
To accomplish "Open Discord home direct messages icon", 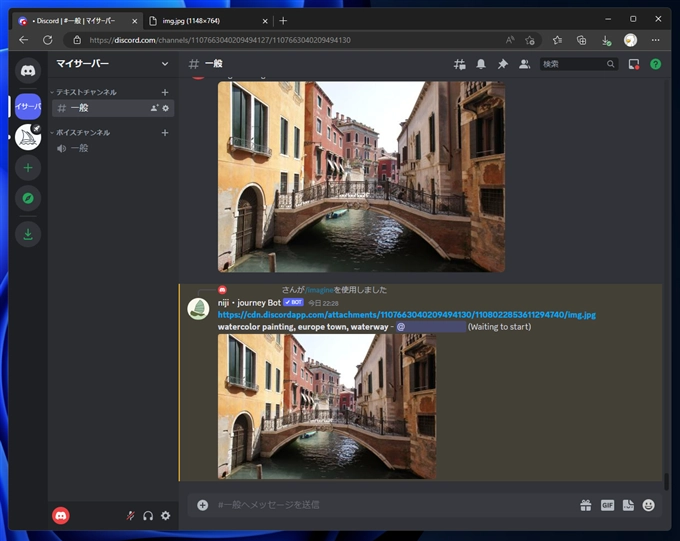I will pyautogui.click(x=28, y=70).
